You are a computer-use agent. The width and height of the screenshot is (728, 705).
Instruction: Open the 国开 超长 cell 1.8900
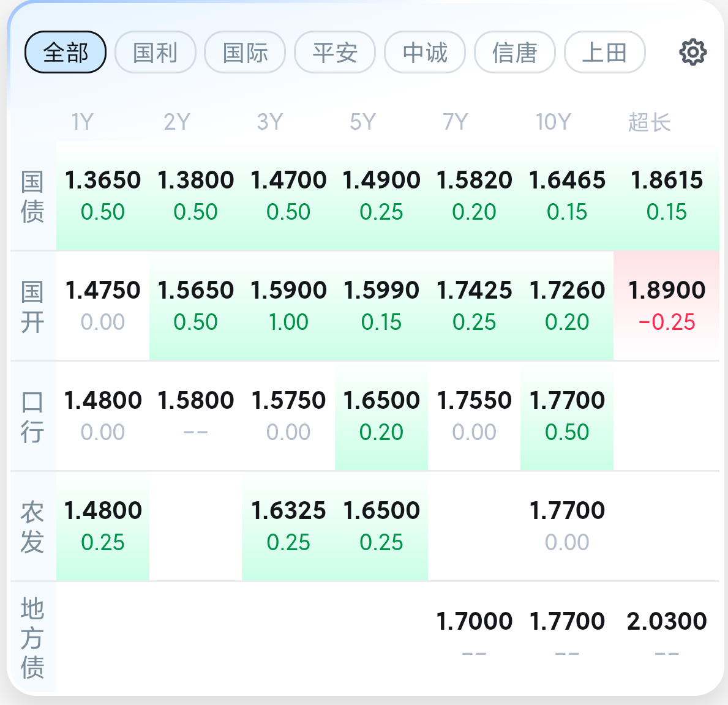(667, 307)
